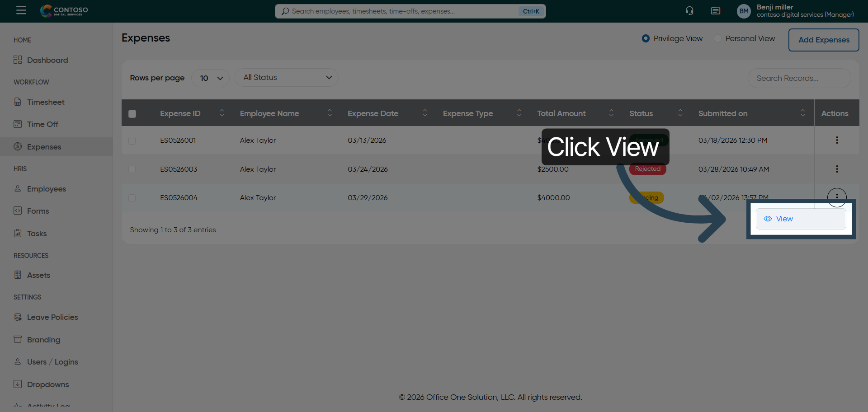Screen dimensions: 868x412
Task: Open actions menu for expense ES0526001
Action: (837, 140)
